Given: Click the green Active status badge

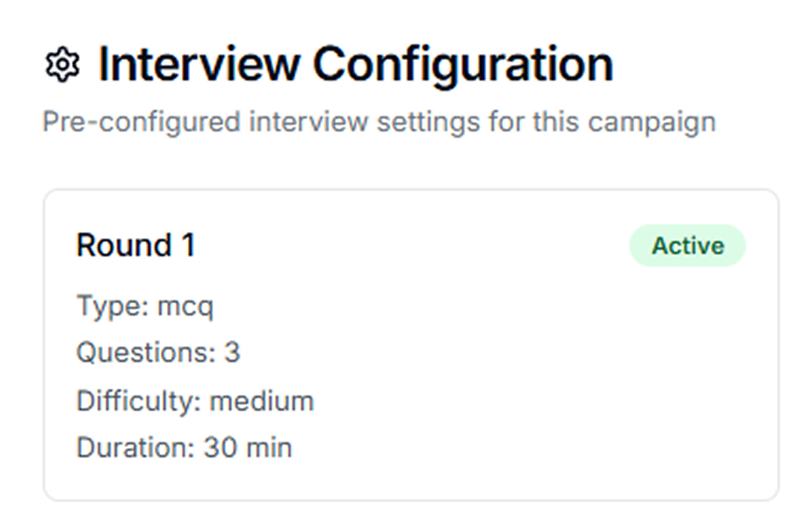Looking at the screenshot, I should point(687,245).
